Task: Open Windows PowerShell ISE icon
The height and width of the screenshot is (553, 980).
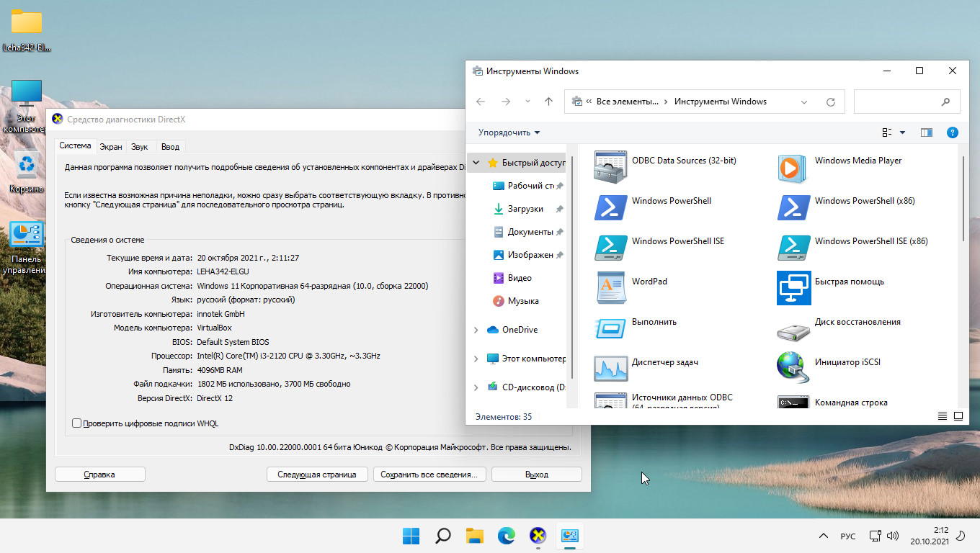Action: [x=611, y=247]
